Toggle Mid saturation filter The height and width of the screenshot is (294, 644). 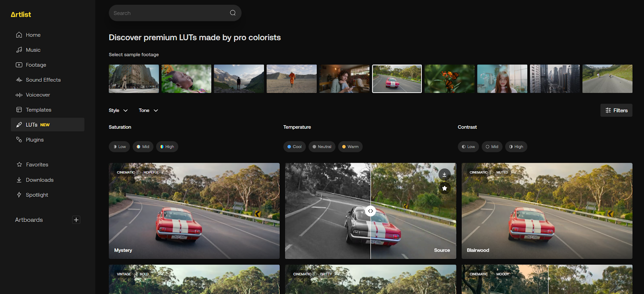(143, 147)
